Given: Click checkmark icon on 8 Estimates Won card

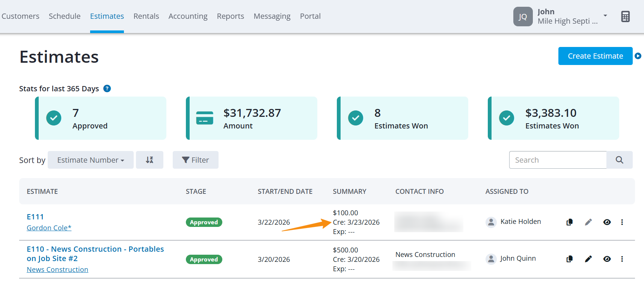Looking at the screenshot, I should 356,118.
